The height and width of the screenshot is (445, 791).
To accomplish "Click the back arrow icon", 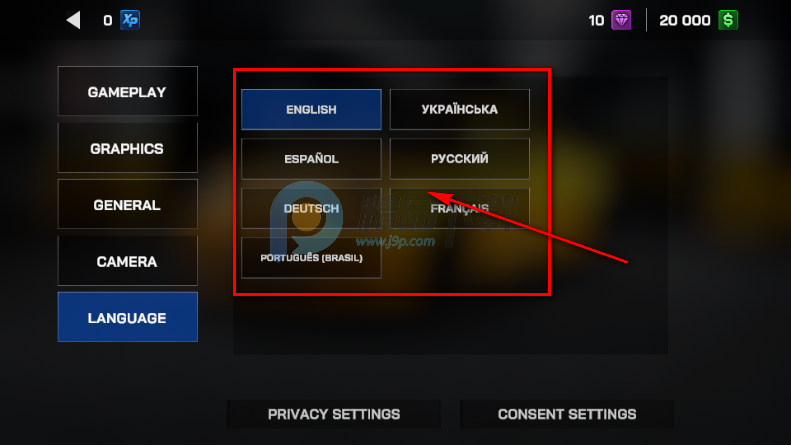I will pyautogui.click(x=74, y=20).
